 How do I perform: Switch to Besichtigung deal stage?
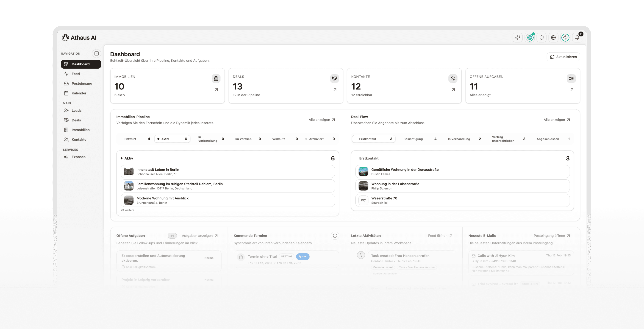click(x=413, y=139)
